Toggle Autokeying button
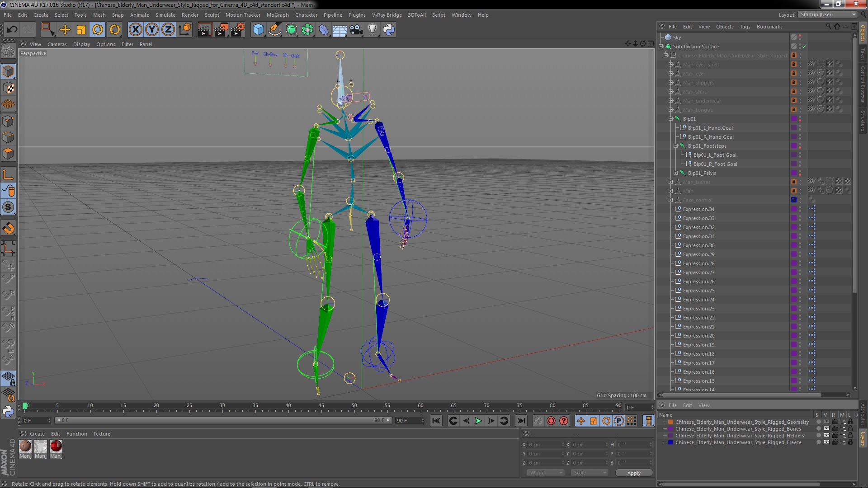 551,421
